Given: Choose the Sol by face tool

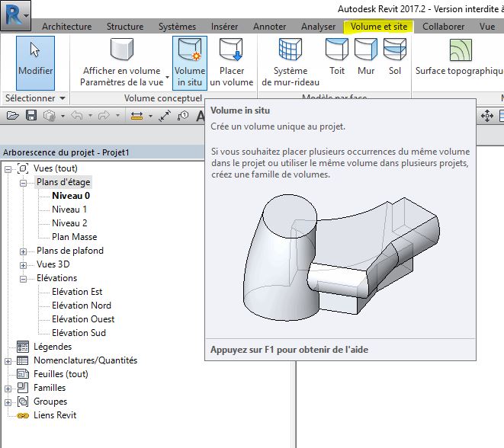Looking at the screenshot, I should coord(395,58).
